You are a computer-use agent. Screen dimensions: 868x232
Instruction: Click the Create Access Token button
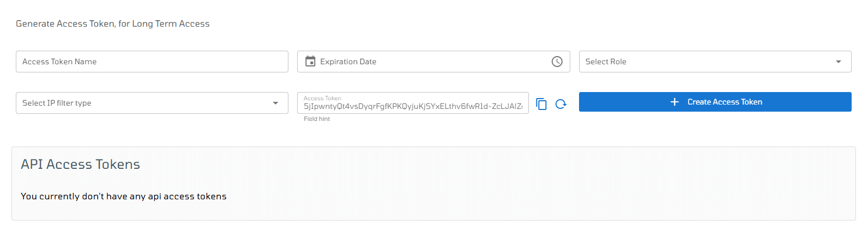coord(715,102)
